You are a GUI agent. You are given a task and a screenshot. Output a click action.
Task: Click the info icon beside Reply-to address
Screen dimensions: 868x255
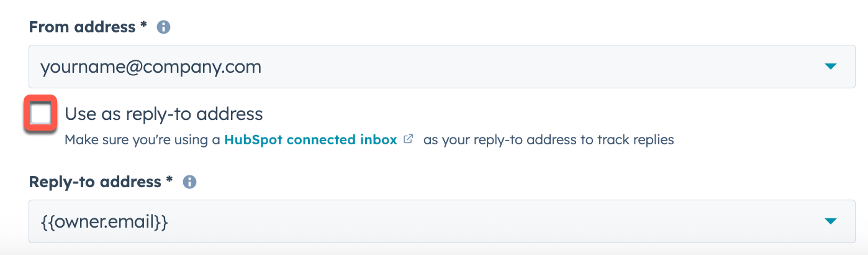point(189,182)
